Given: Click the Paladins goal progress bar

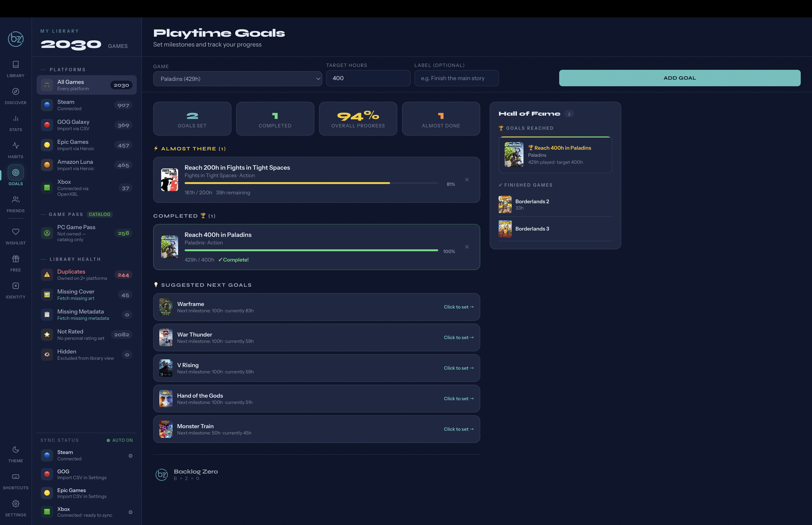Looking at the screenshot, I should 311,250.
